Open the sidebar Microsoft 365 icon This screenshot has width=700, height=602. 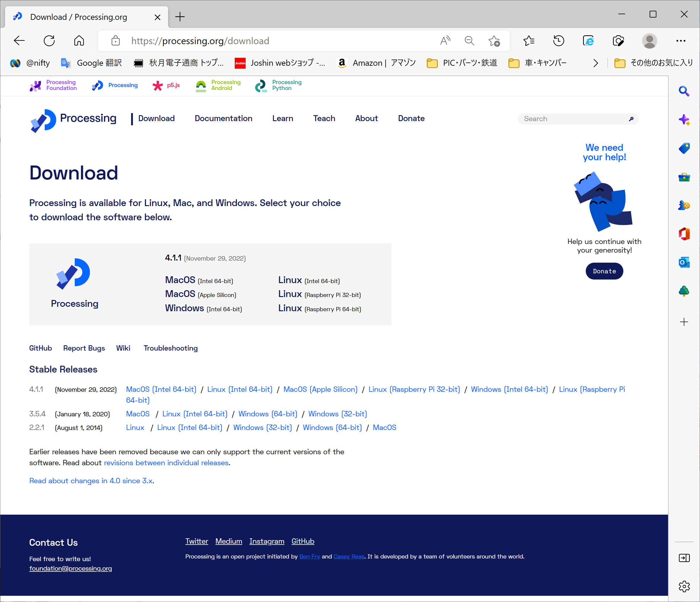click(684, 234)
